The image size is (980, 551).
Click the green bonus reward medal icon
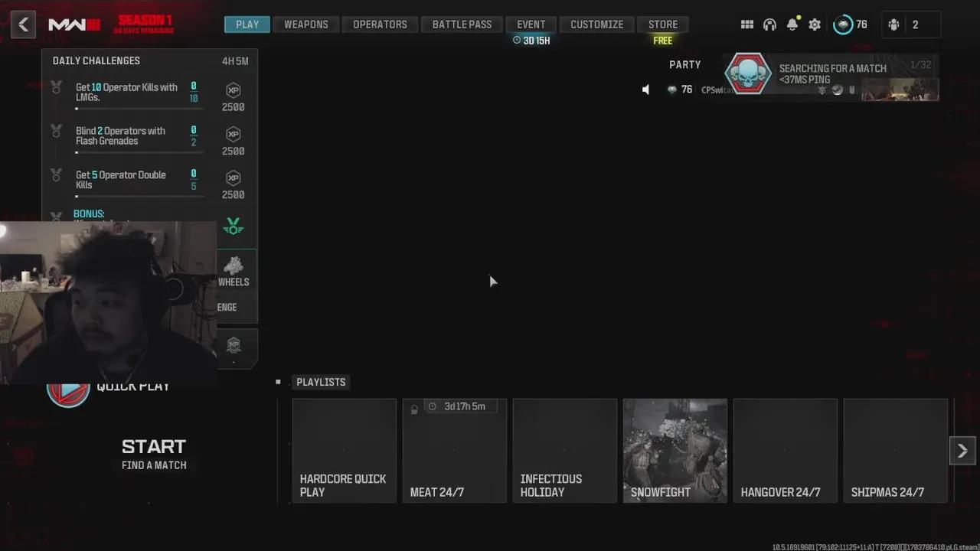(x=233, y=227)
